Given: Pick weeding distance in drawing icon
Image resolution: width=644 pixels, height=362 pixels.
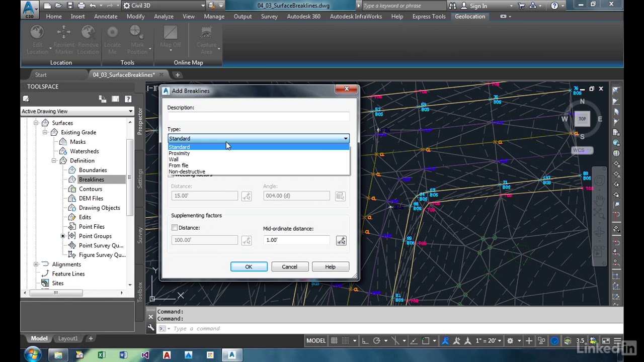Looking at the screenshot, I should [x=246, y=197].
